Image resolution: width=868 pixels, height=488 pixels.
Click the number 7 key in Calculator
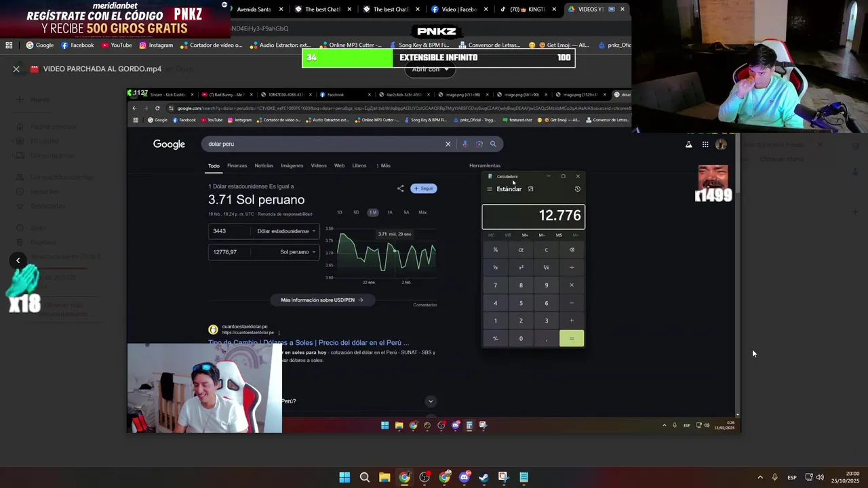click(495, 285)
